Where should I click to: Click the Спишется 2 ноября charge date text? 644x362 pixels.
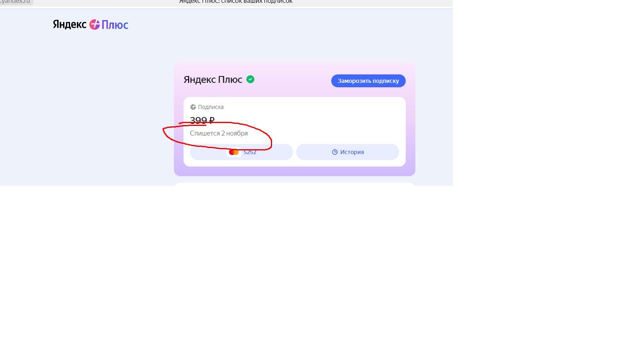[x=219, y=134]
